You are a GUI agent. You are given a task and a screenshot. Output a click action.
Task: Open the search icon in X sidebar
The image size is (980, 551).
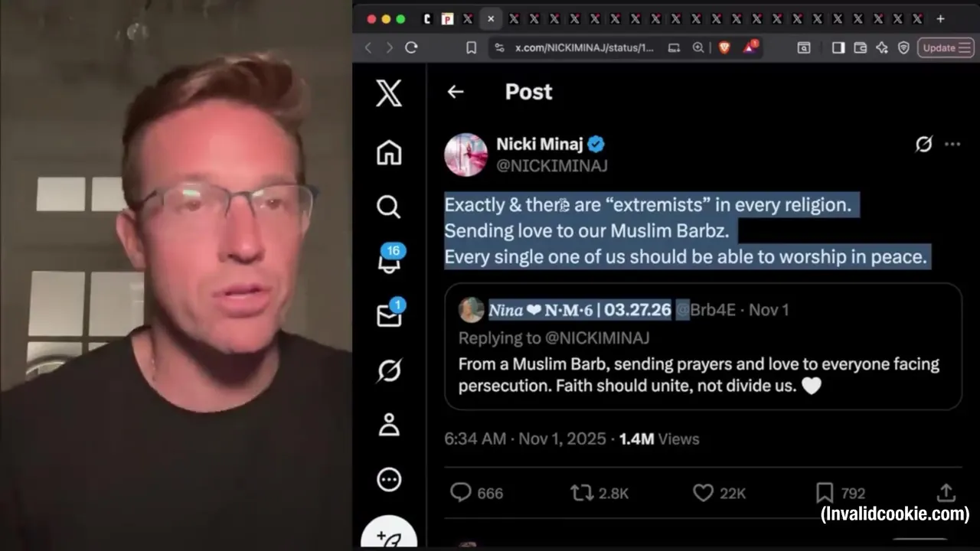pos(389,207)
